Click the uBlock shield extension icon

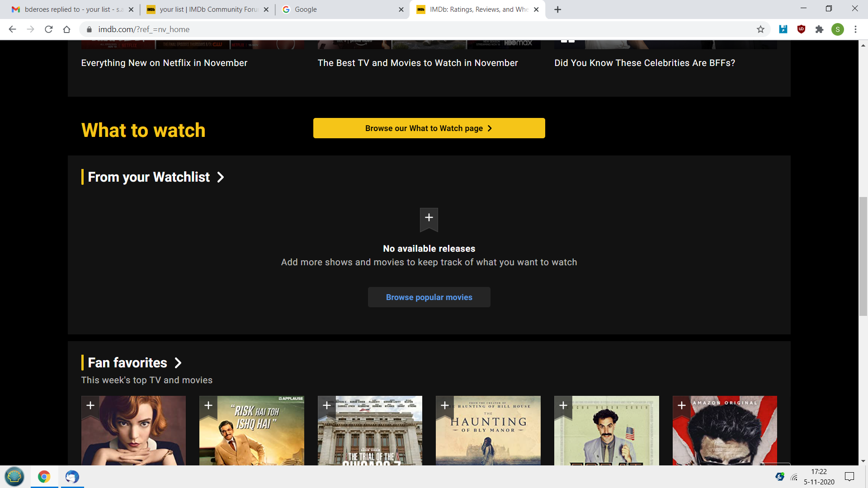pos(801,29)
